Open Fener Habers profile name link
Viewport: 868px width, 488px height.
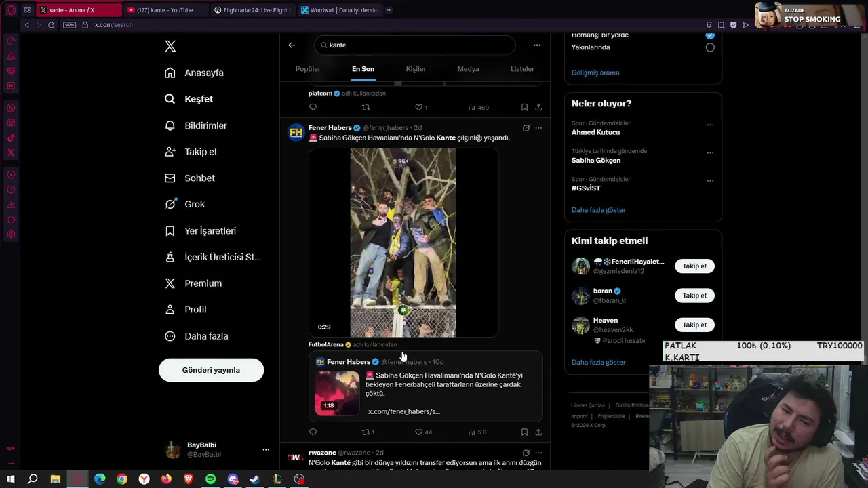[330, 127]
